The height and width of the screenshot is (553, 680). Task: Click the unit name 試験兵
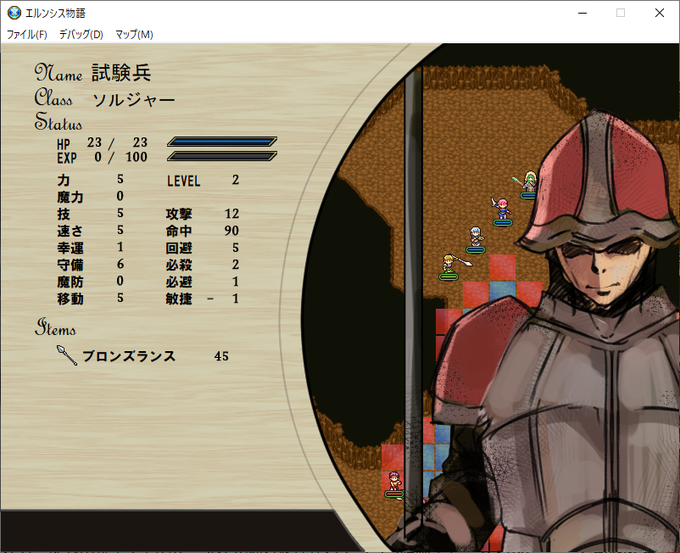121,72
